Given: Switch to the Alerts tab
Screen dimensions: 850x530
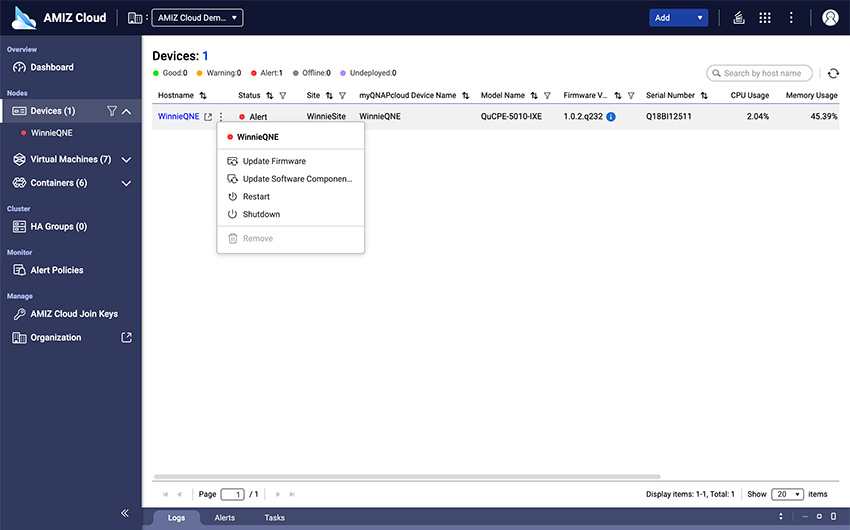Looking at the screenshot, I should (x=224, y=518).
